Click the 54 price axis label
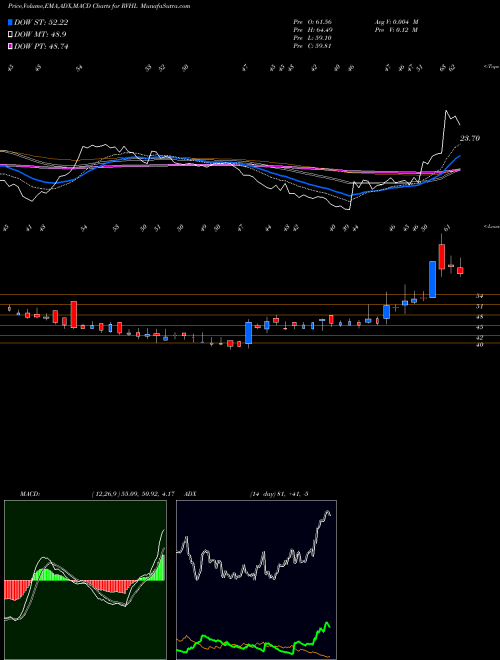The height and width of the screenshot is (660, 500). (x=479, y=296)
